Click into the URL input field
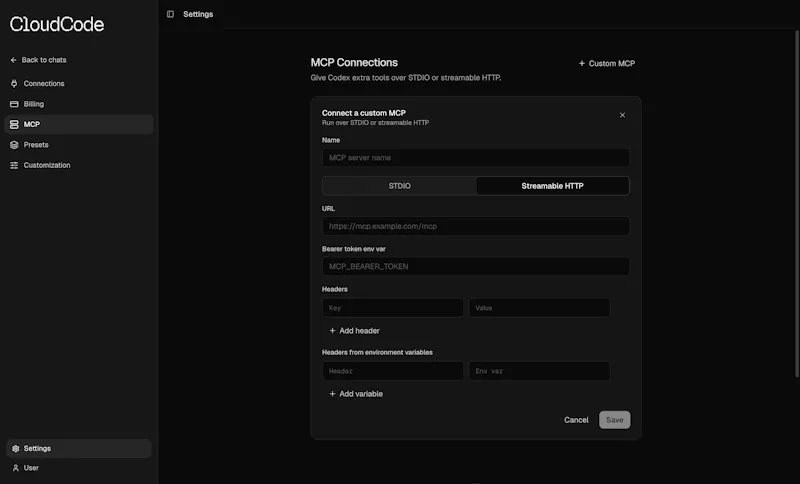The height and width of the screenshot is (484, 800). [x=476, y=226]
